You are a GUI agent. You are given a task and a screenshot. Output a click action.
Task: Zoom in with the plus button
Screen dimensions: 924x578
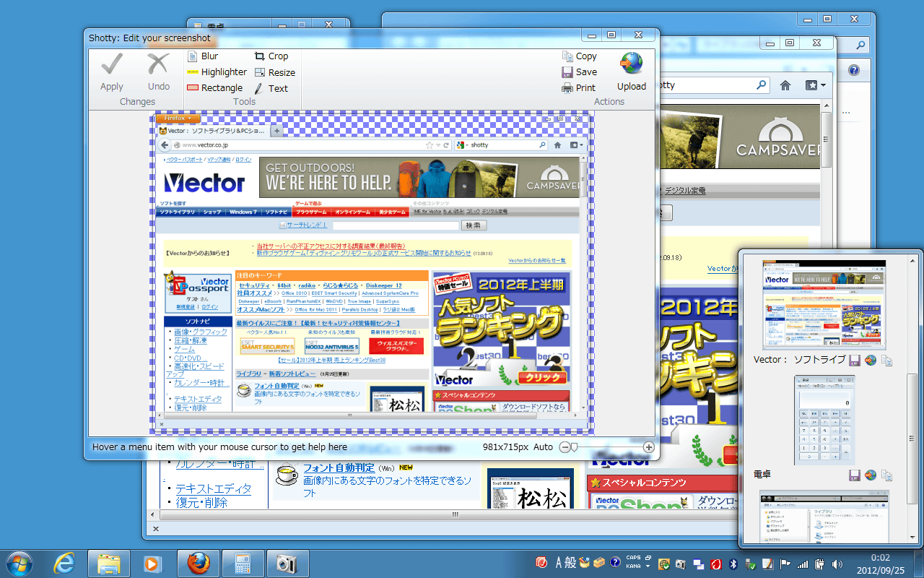(649, 447)
